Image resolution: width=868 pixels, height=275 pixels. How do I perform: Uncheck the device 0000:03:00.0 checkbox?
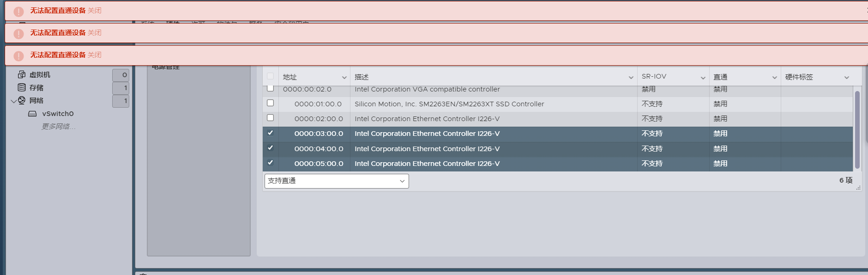[271, 133]
